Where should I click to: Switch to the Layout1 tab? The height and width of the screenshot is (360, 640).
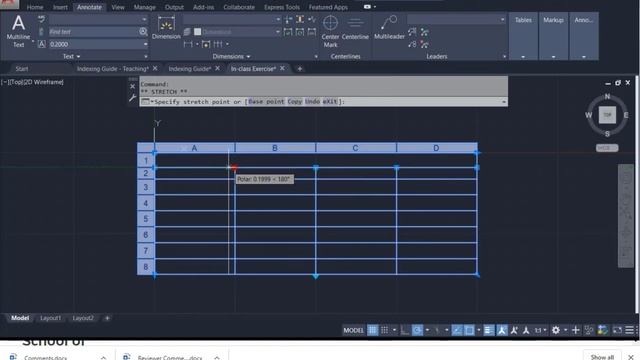pyautogui.click(x=51, y=318)
